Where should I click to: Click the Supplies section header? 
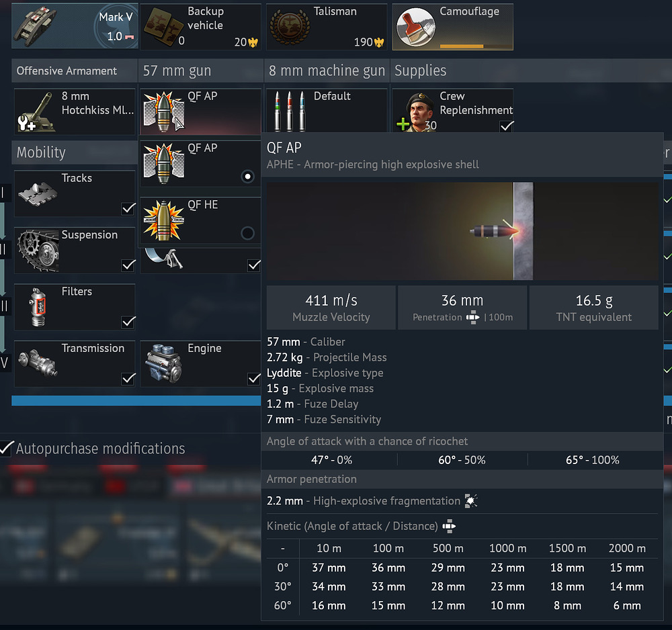pos(421,71)
